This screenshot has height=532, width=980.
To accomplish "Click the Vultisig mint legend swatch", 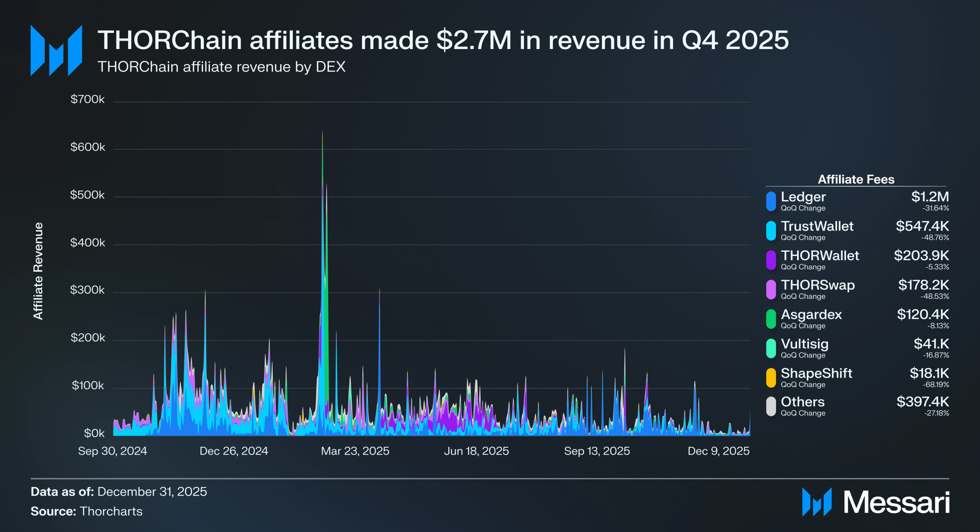I will tap(771, 348).
